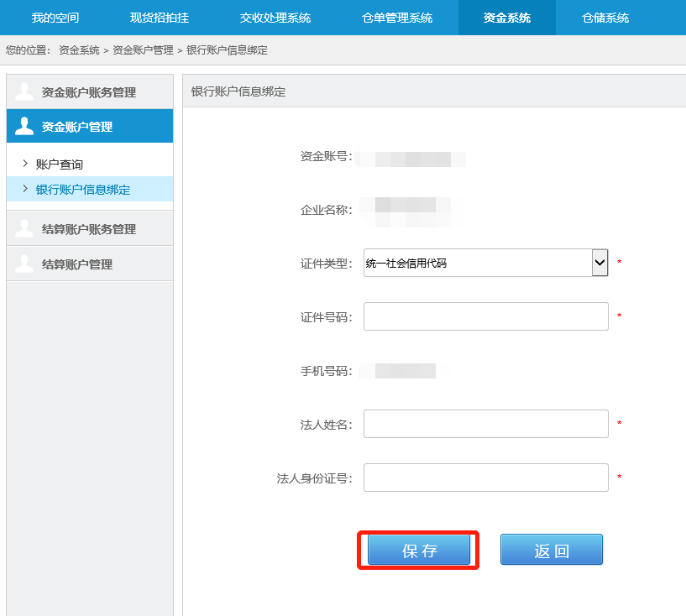Click into the 法人姓名 text box
The image size is (686, 616).
485,424
